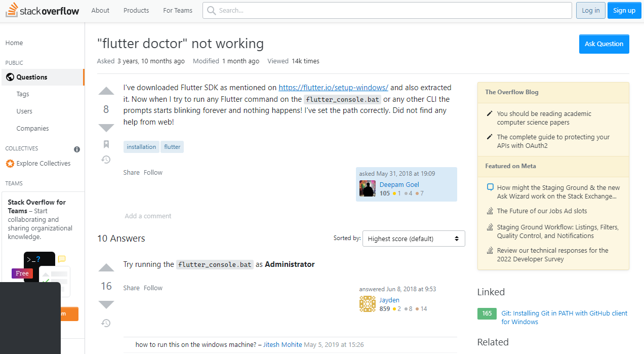Open Companies in the sidebar
Screen dimensions: 644x354
32,129
